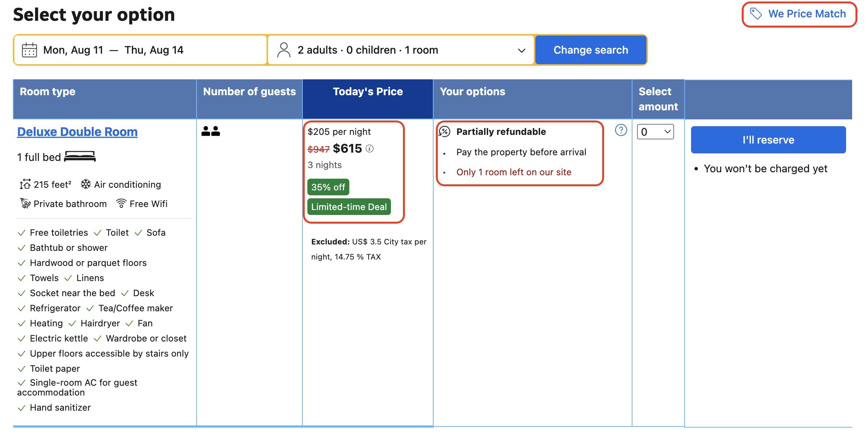This screenshot has height=442, width=868.
Task: Click the info icon next to $615
Action: (x=370, y=149)
